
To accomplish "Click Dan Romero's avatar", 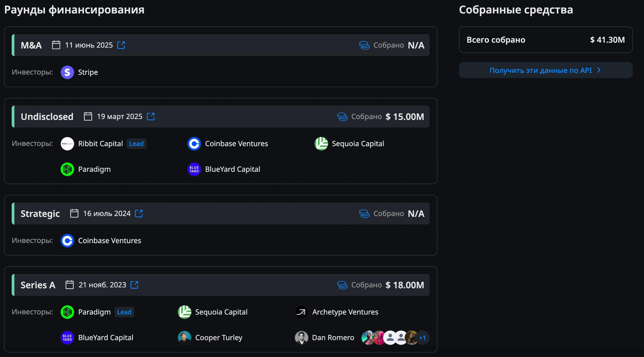I will [301, 338].
